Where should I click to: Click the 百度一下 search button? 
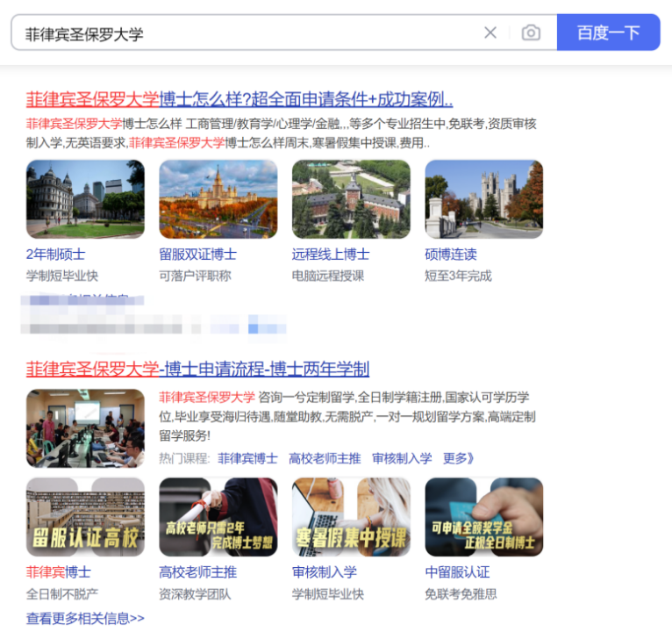coord(608,32)
